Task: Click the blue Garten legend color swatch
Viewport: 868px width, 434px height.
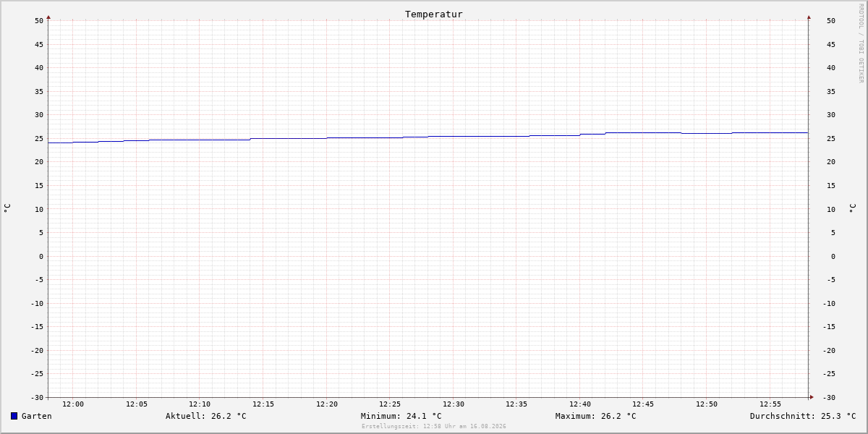Action: [x=14, y=416]
